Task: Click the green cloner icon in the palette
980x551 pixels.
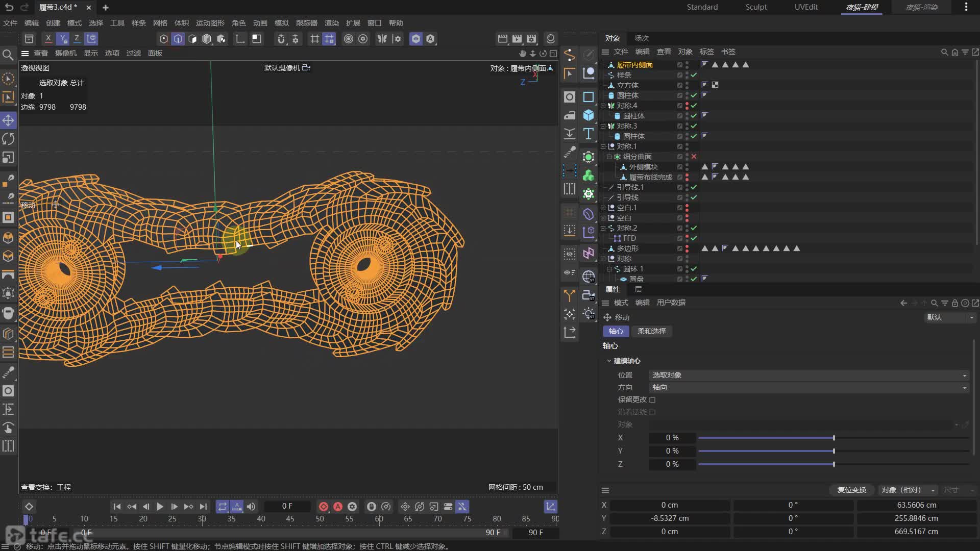Action: point(589,176)
